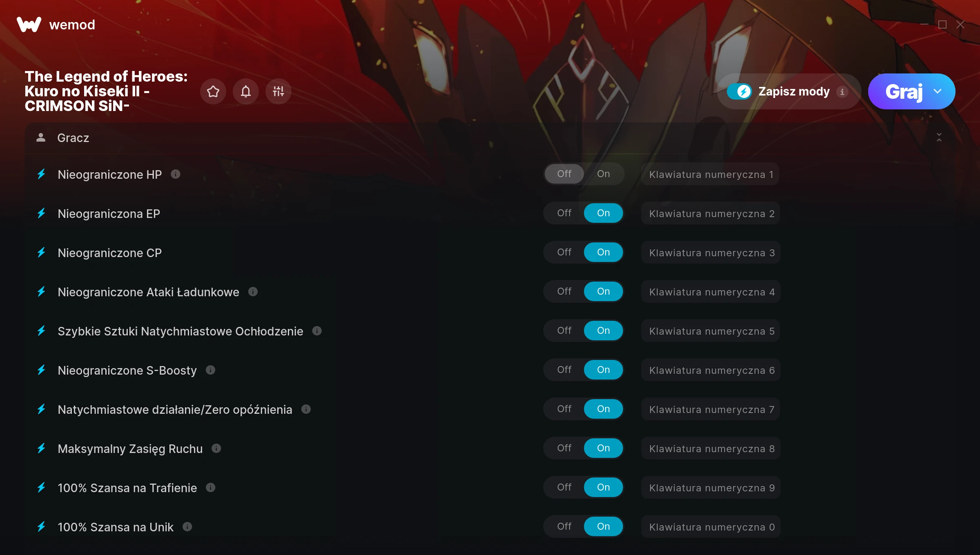Toggle the Zapisz mody switch
The width and height of the screenshot is (980, 555).
(739, 91)
